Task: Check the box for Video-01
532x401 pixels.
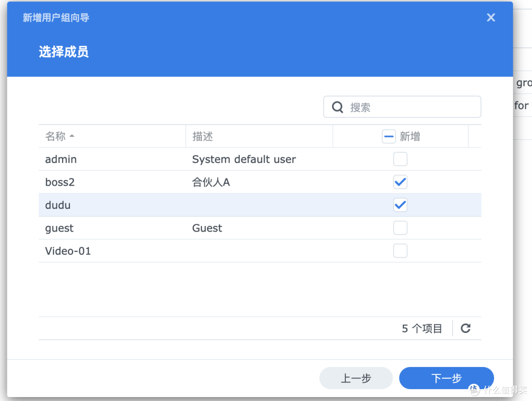Action: 400,251
